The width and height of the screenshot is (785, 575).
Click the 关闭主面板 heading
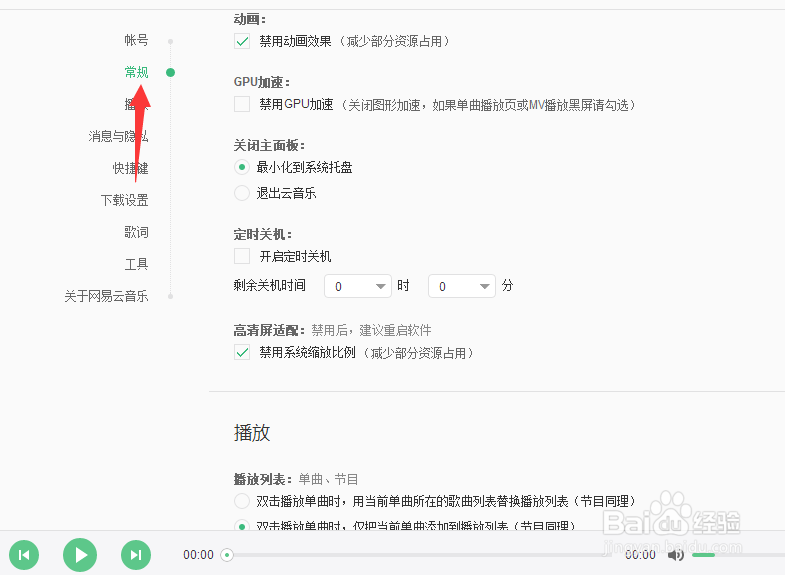(269, 146)
